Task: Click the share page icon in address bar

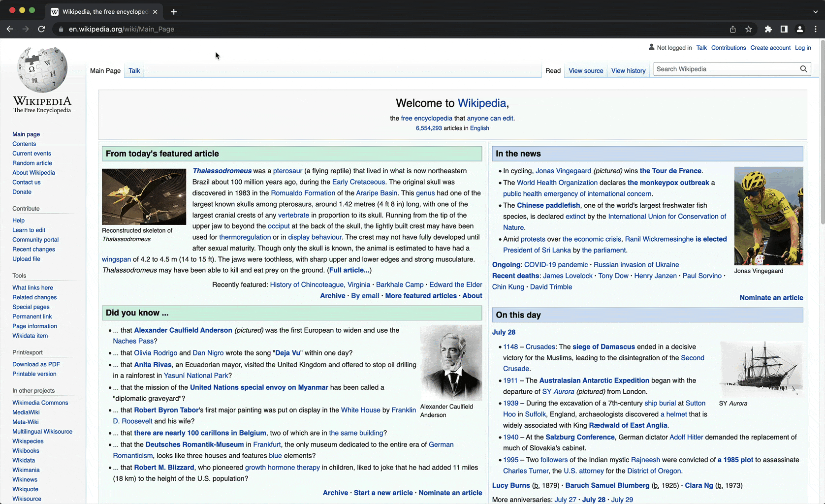Action: [x=733, y=29]
